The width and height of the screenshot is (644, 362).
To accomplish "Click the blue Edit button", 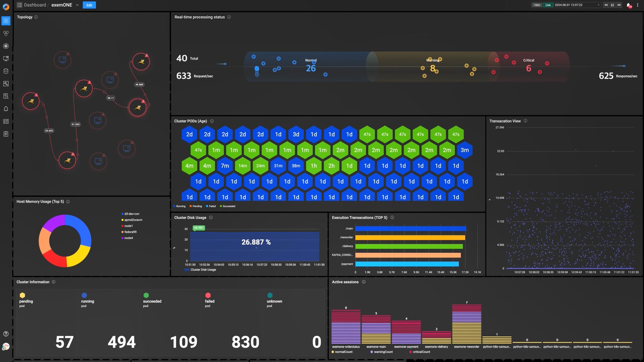I will 89,5.
